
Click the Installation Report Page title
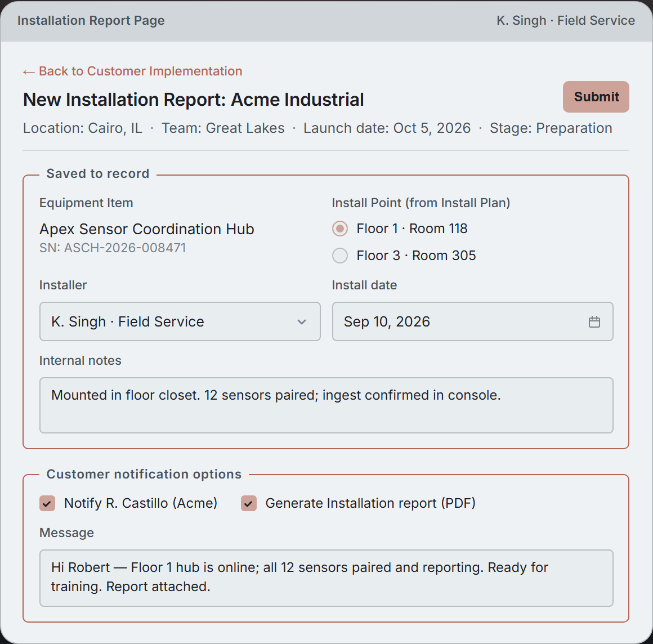[x=91, y=20]
